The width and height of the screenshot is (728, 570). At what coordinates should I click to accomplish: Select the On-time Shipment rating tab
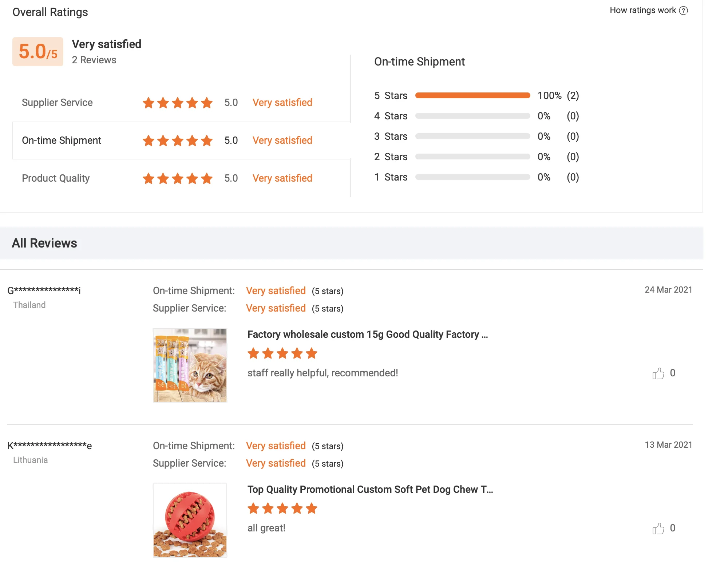[62, 140]
